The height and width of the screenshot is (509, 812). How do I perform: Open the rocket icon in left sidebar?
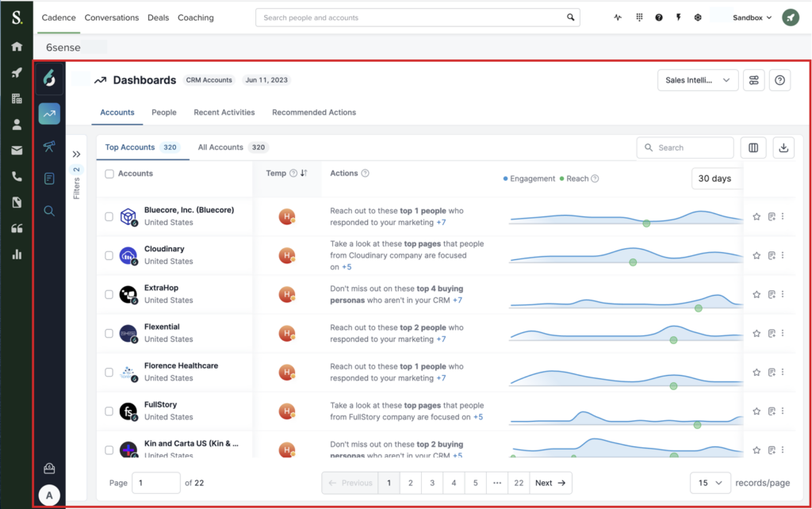(x=17, y=72)
